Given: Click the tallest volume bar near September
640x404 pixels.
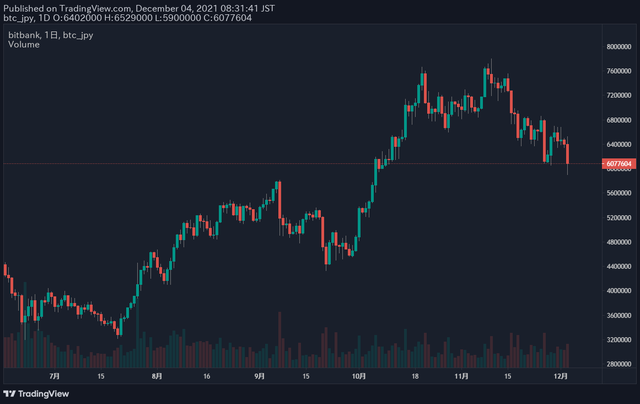Looking at the screenshot, I should pyautogui.click(x=280, y=340).
